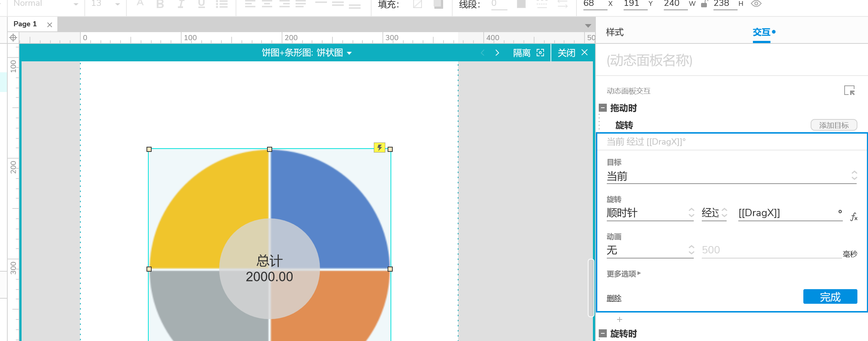The image size is (868, 341).
Task: Click the 隔离 label button
Action: pyautogui.click(x=522, y=53)
